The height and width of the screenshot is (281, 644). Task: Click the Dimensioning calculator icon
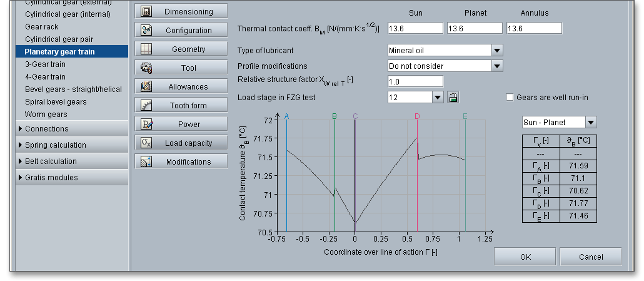[147, 11]
